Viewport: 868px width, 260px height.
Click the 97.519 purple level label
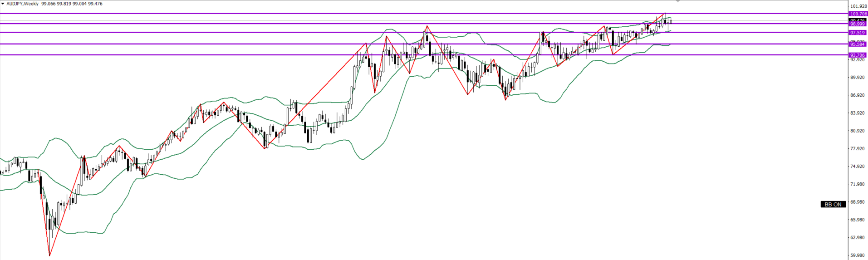[x=858, y=33]
